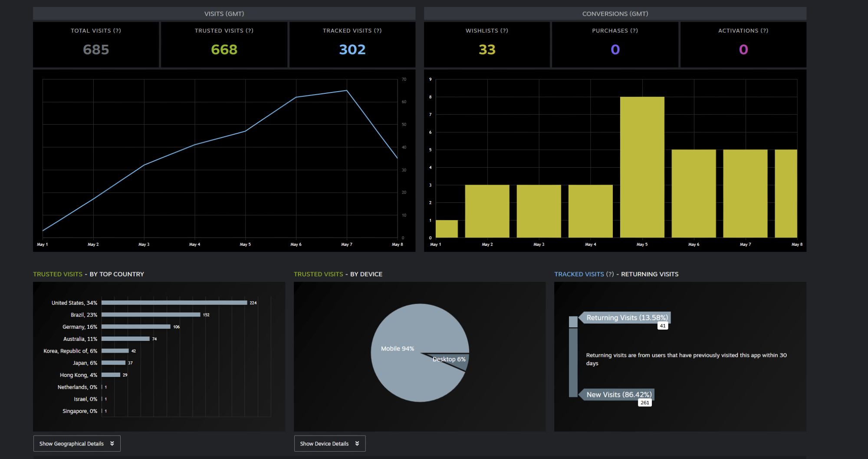
Task: Click the Returning Visits (13.58%) label
Action: (x=627, y=317)
